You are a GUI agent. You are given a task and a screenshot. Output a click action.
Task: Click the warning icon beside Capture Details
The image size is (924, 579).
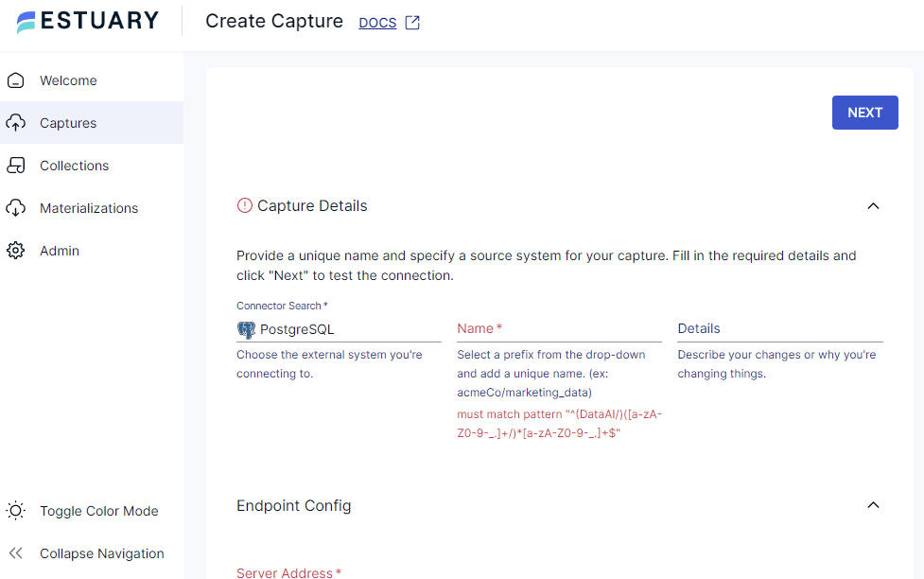point(244,205)
